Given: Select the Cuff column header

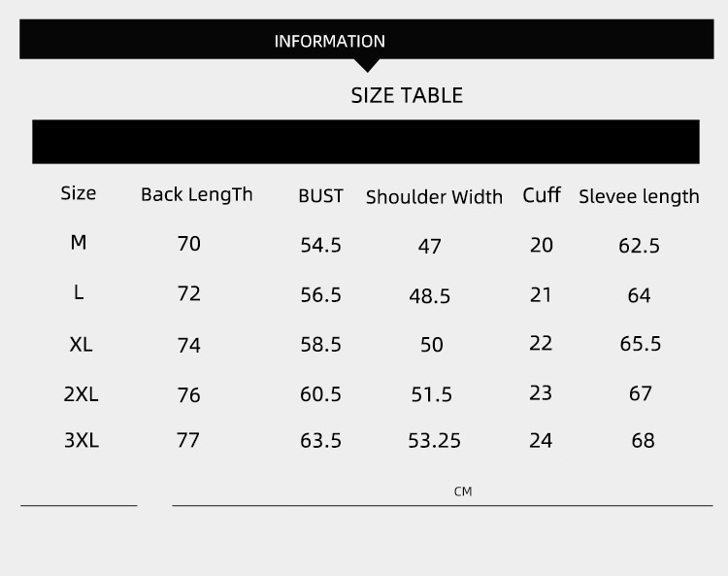Looking at the screenshot, I should point(542,195).
